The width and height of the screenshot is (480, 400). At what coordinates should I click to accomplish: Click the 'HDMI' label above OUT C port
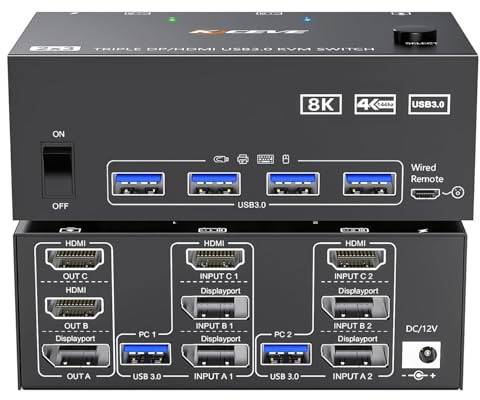tap(75, 243)
